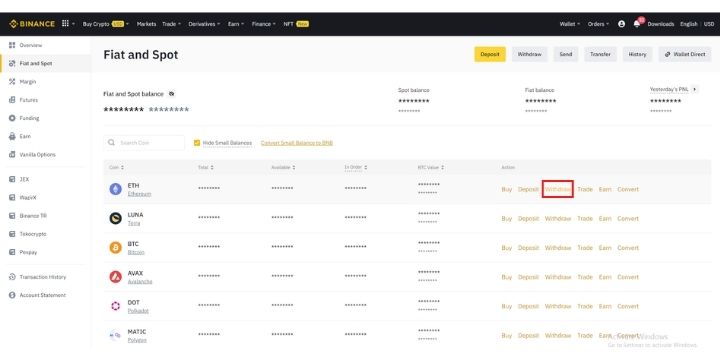Toggle the balance visibility eye icon
720x360 pixels.
(171, 94)
